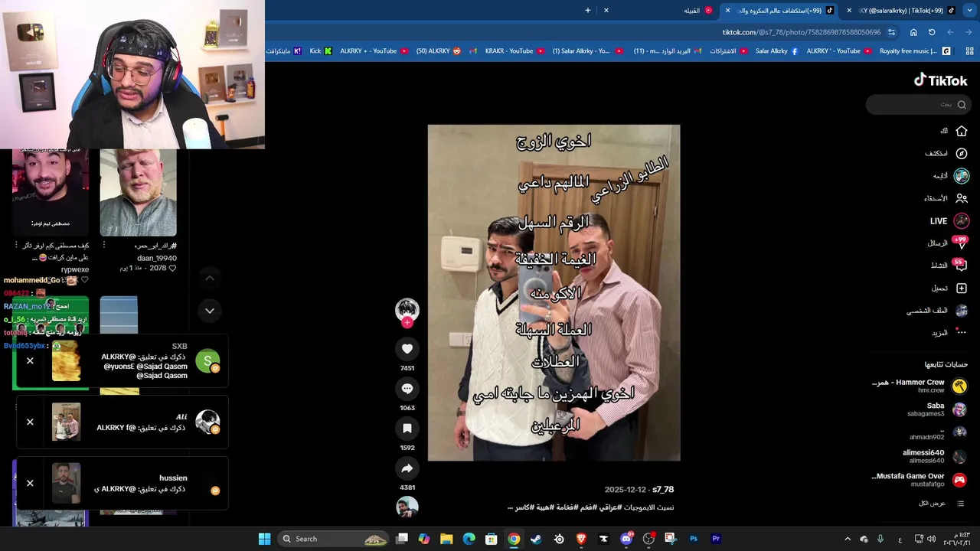Open the apps grid in bookmarks bar
This screenshot has width=980, height=551.
[970, 51]
